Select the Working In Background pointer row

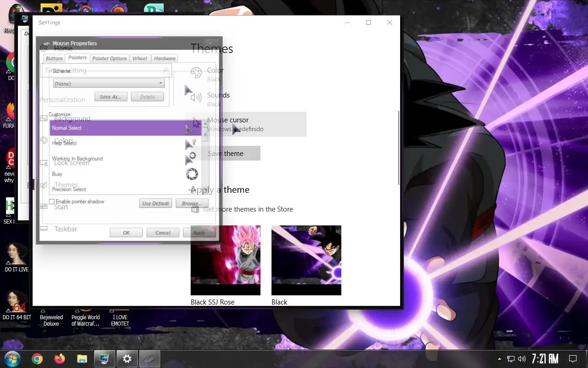click(x=125, y=159)
